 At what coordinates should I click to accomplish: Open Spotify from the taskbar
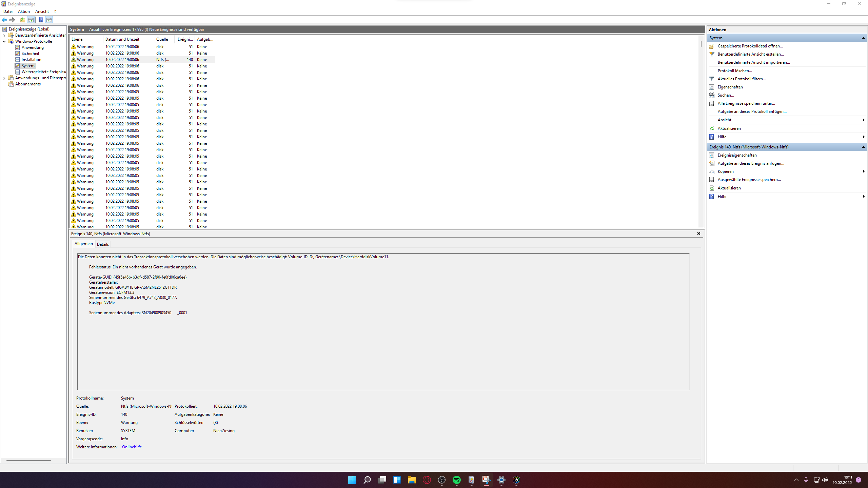(456, 480)
